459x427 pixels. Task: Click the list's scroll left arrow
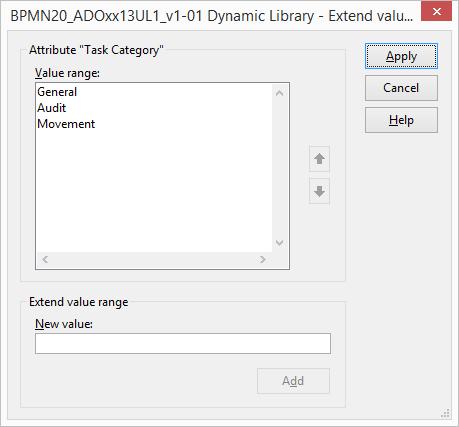tap(45, 259)
